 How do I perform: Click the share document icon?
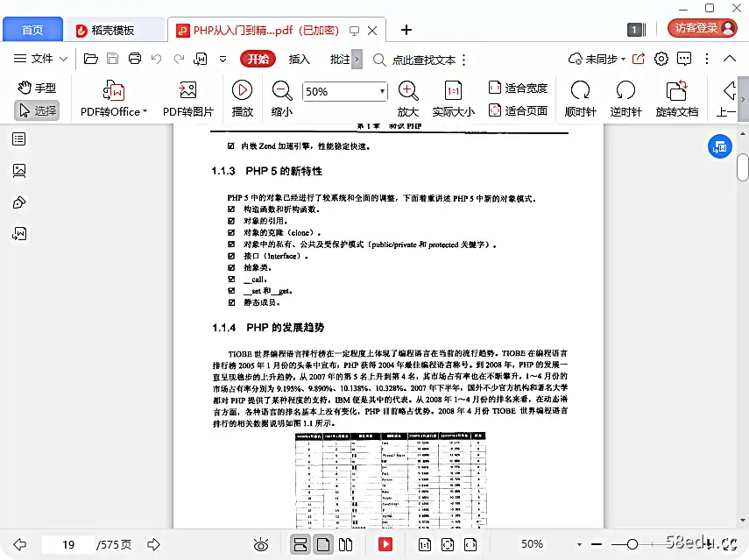(639, 59)
